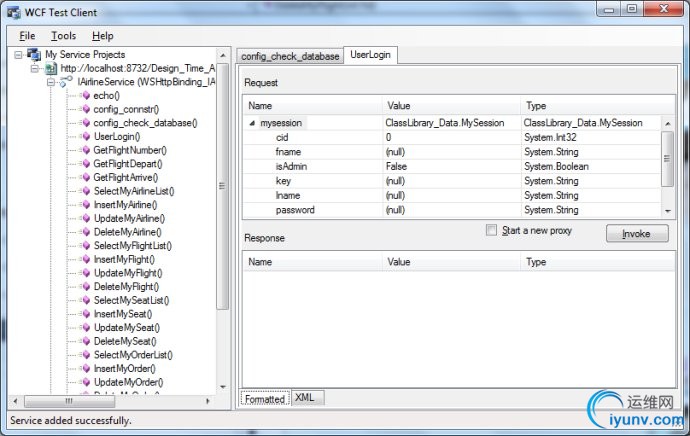The image size is (690, 436).
Task: Open the Help menu
Action: [103, 36]
